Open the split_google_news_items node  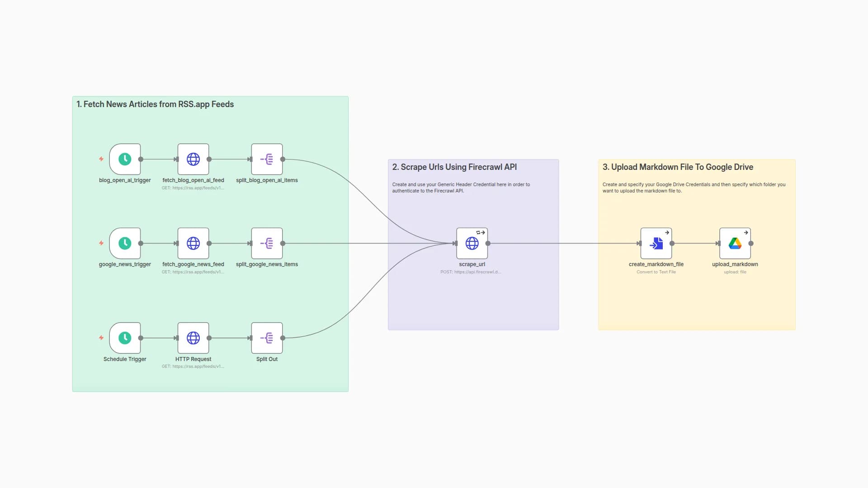point(267,243)
